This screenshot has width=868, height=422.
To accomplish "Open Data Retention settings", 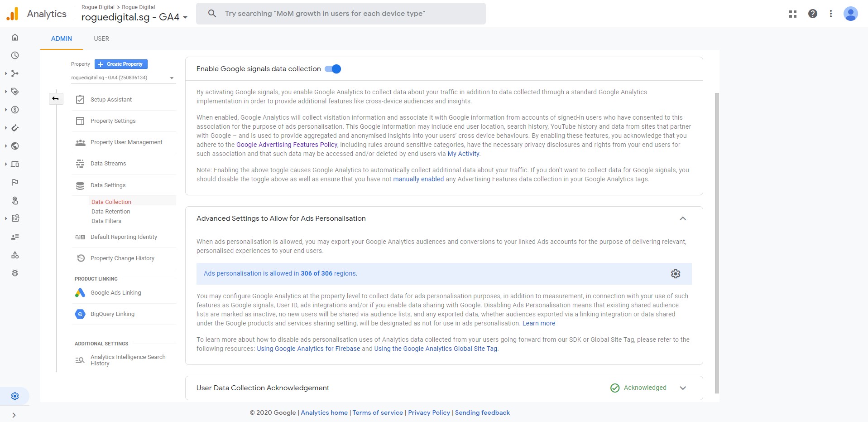I will pyautogui.click(x=111, y=212).
